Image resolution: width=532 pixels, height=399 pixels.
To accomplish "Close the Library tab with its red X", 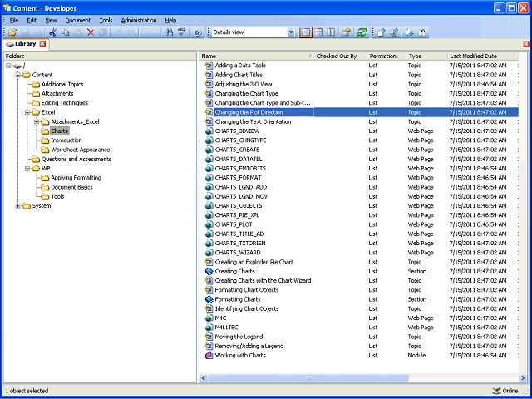I will coord(42,44).
